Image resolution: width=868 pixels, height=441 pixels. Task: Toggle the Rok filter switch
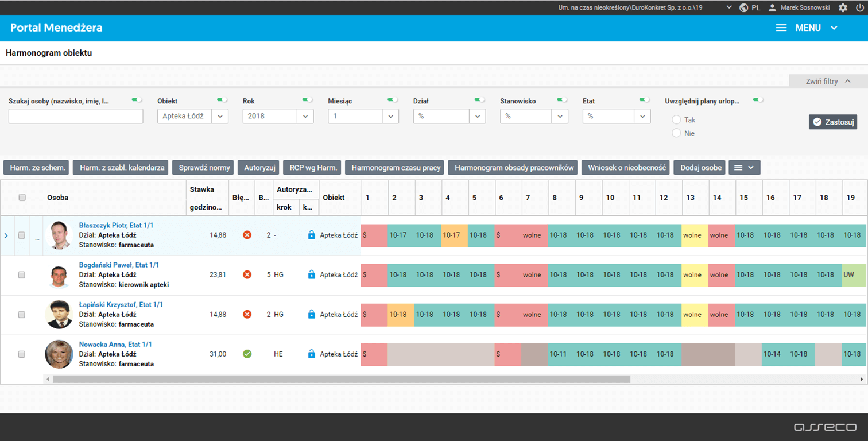coord(308,100)
